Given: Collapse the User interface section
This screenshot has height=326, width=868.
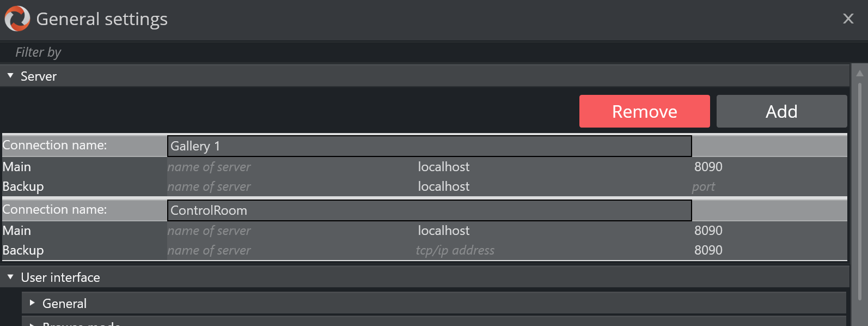Looking at the screenshot, I should point(10,277).
